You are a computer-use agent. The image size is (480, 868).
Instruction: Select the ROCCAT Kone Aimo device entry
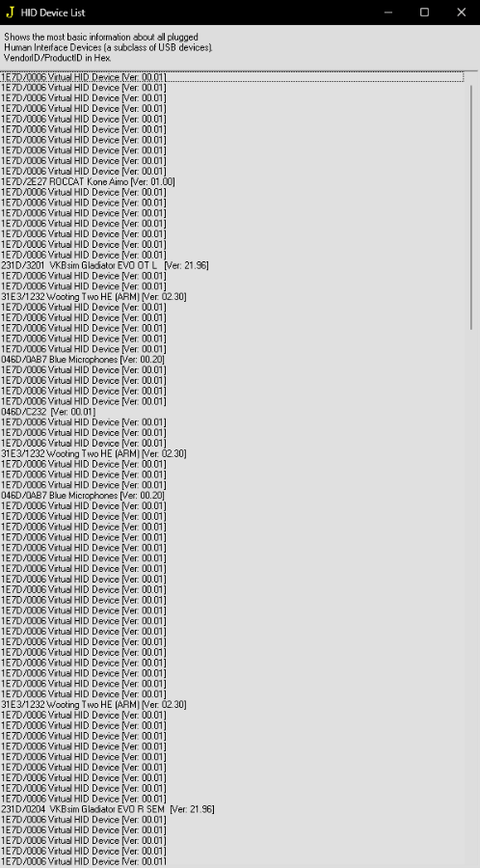tap(88, 181)
